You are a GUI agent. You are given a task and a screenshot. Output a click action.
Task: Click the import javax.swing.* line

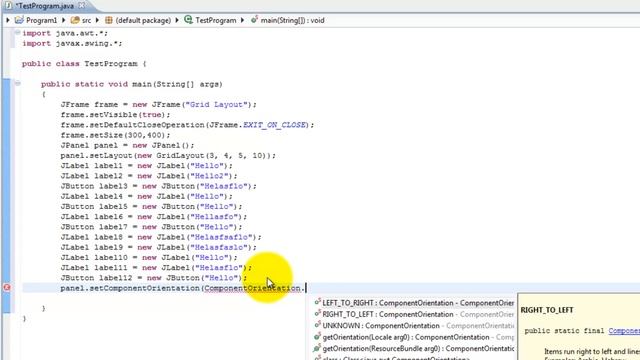(x=72, y=43)
